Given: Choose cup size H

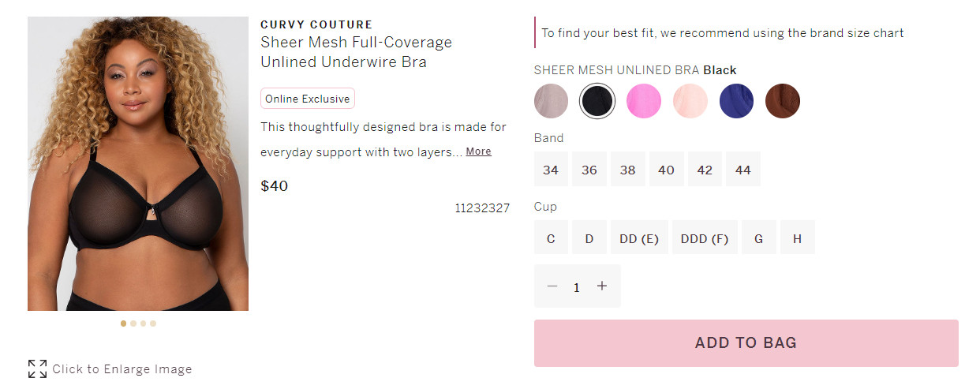Looking at the screenshot, I should pyautogui.click(x=797, y=238).
